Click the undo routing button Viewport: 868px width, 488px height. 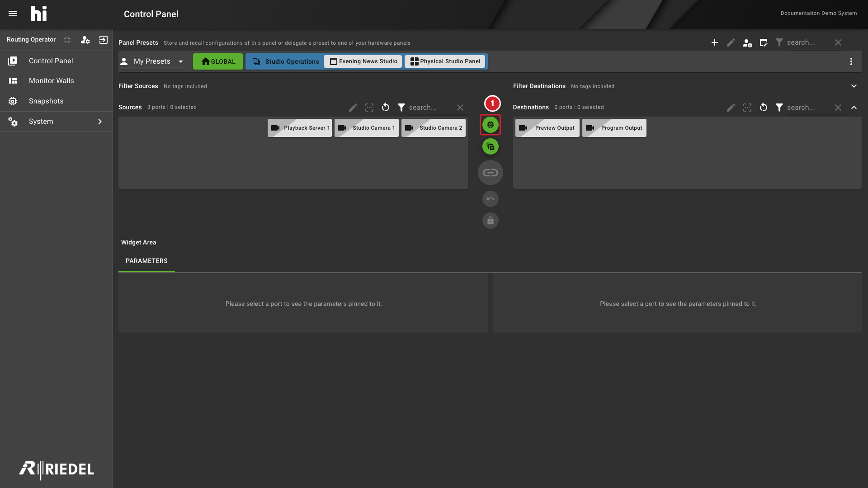pos(491,199)
